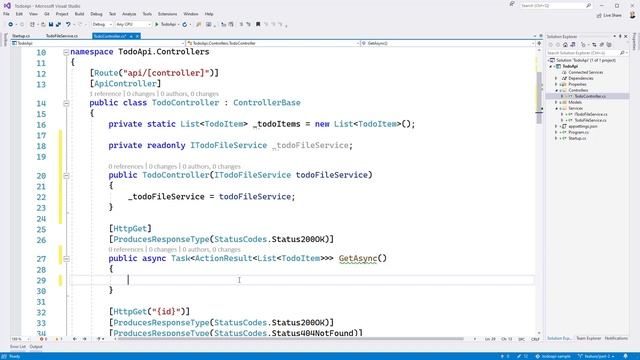This screenshot has height=360, width=640.
Task: Open the Analyze menu
Action: 129,14
